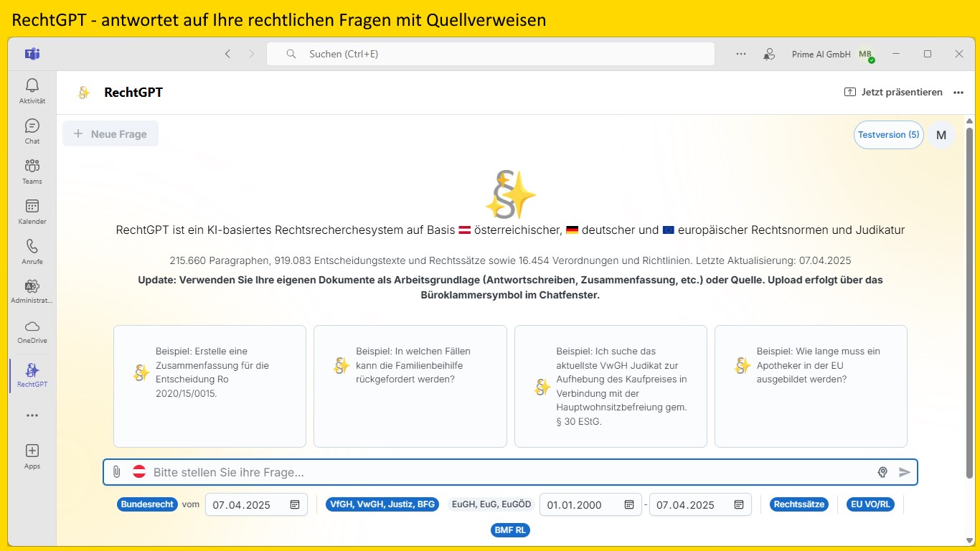Toggle the VfGH, VwGH, Justiz, BFG filter
The image size is (980, 551).
382,504
